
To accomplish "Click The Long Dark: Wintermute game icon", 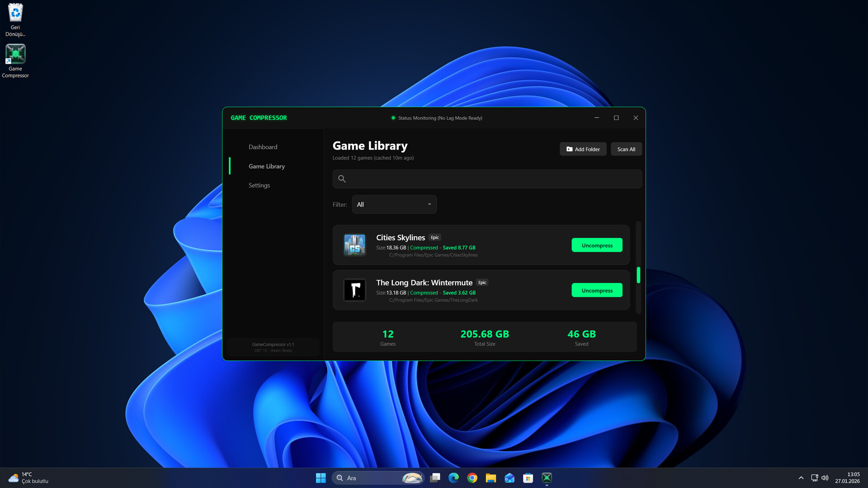I will pyautogui.click(x=354, y=290).
